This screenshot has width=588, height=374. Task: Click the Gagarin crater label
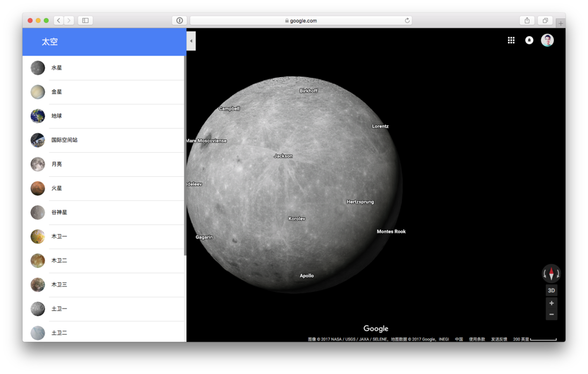pyautogui.click(x=204, y=237)
